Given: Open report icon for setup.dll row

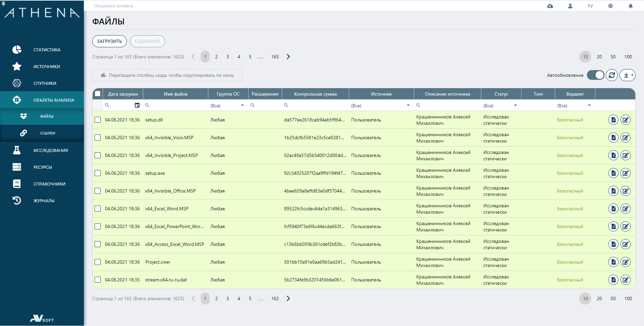Looking at the screenshot, I should [x=613, y=120].
